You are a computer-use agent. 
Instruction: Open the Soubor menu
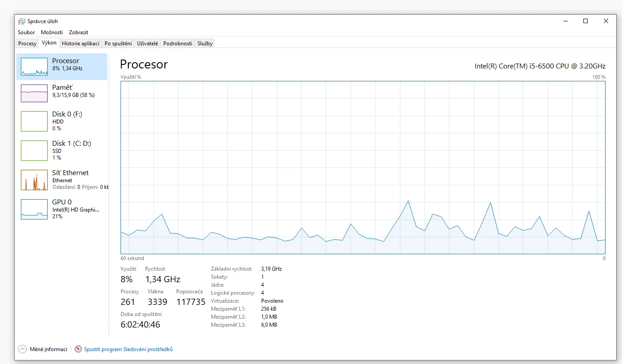(x=26, y=32)
